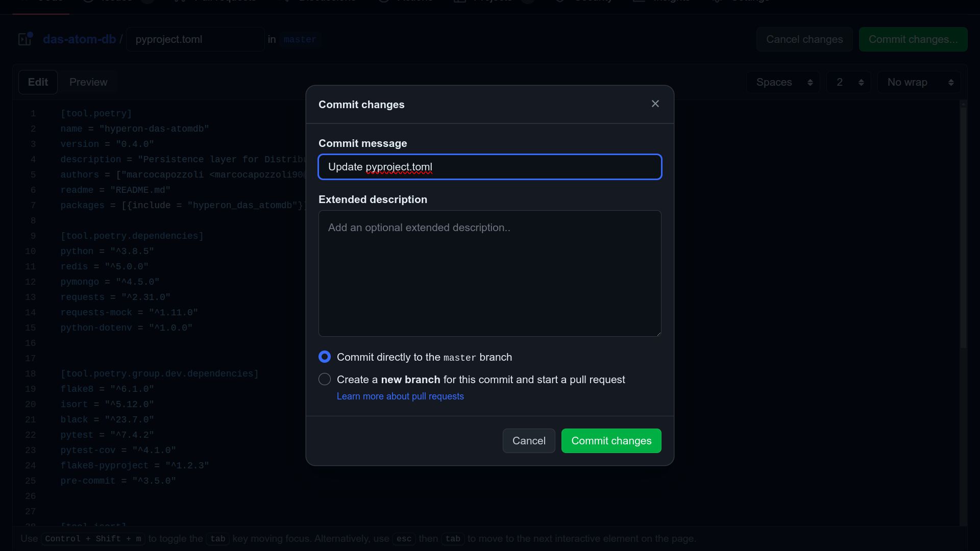Click the Commit message input field
The image size is (980, 551).
tap(490, 167)
